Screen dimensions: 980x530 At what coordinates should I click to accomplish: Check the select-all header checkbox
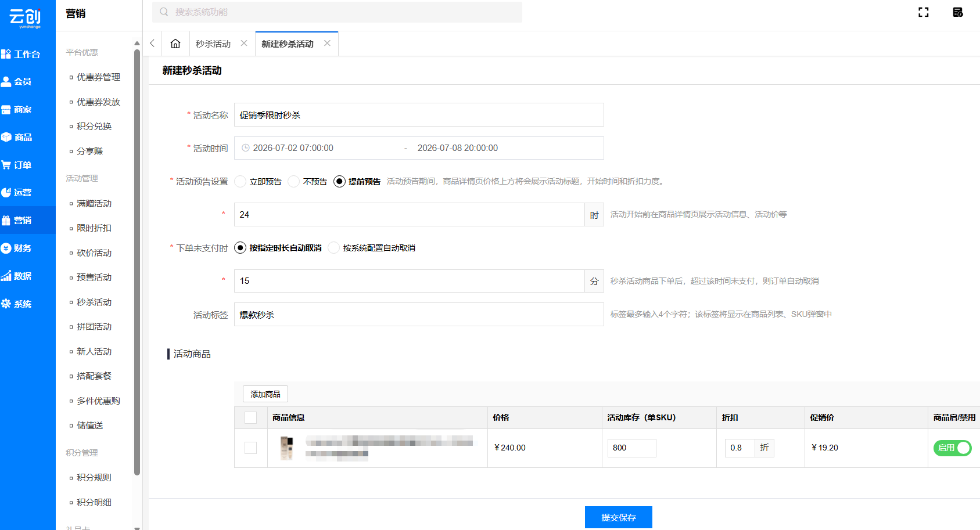coord(251,418)
